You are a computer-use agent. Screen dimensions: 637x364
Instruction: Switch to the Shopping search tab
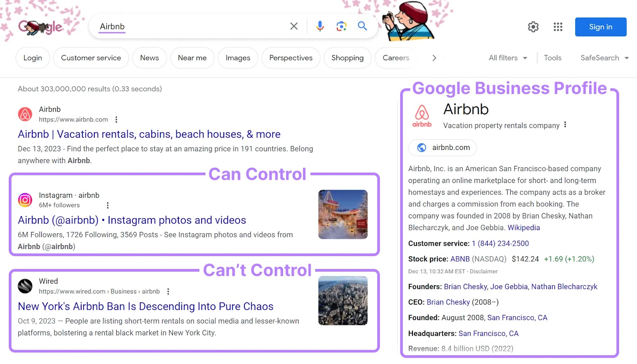tap(347, 58)
